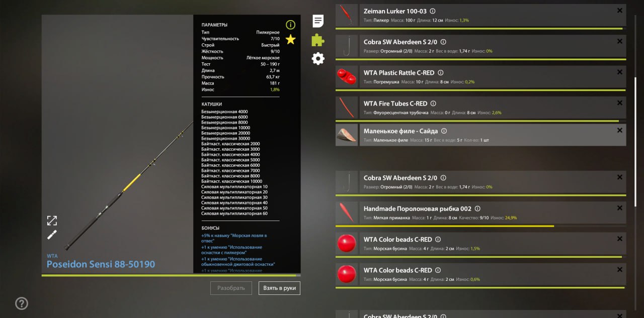Remove Handmade Поролоновая рыбка 002 item
The height and width of the screenshot is (318, 644).
click(x=619, y=207)
